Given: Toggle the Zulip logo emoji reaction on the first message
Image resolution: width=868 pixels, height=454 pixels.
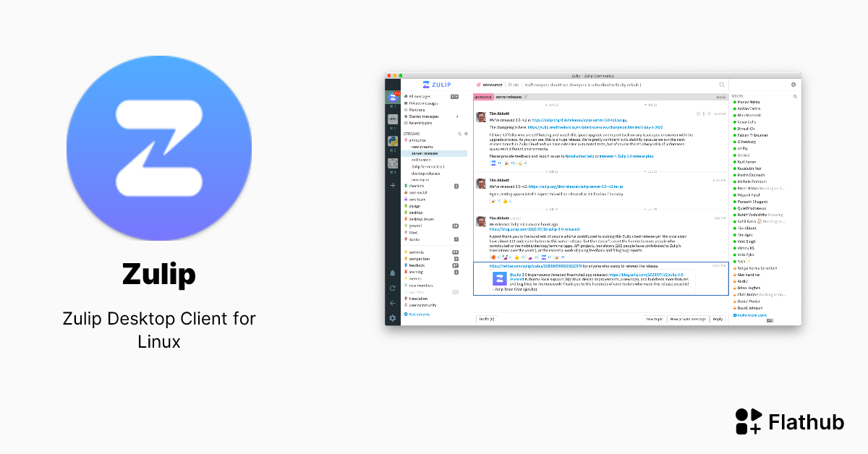Looking at the screenshot, I should pos(495,163).
